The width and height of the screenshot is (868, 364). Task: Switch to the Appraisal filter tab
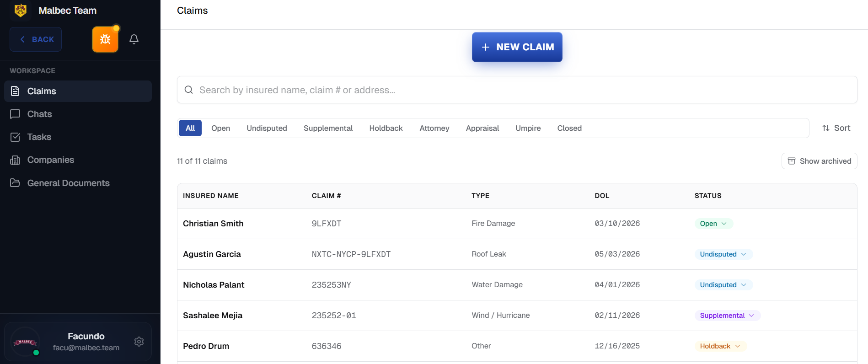[x=482, y=128]
